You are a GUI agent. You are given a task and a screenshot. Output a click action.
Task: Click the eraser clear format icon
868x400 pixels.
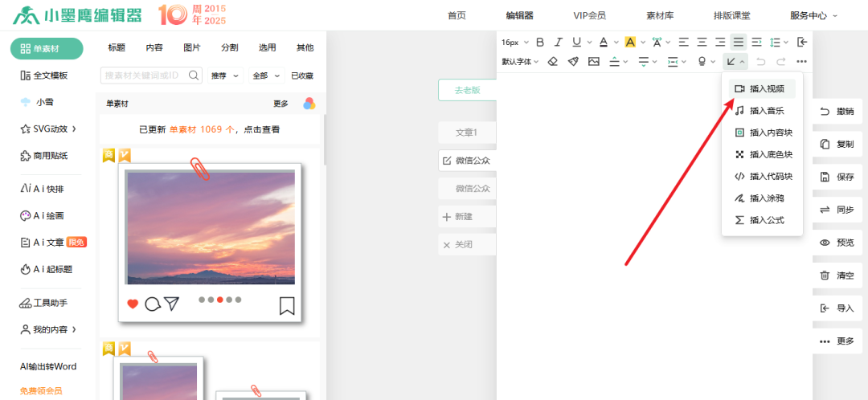tap(552, 61)
